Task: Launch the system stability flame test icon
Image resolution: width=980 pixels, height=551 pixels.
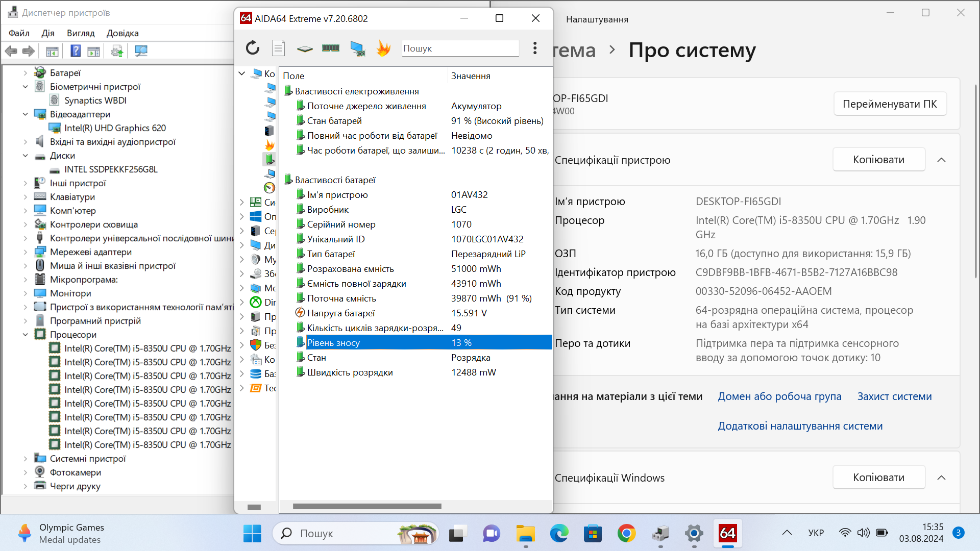Action: (x=383, y=48)
